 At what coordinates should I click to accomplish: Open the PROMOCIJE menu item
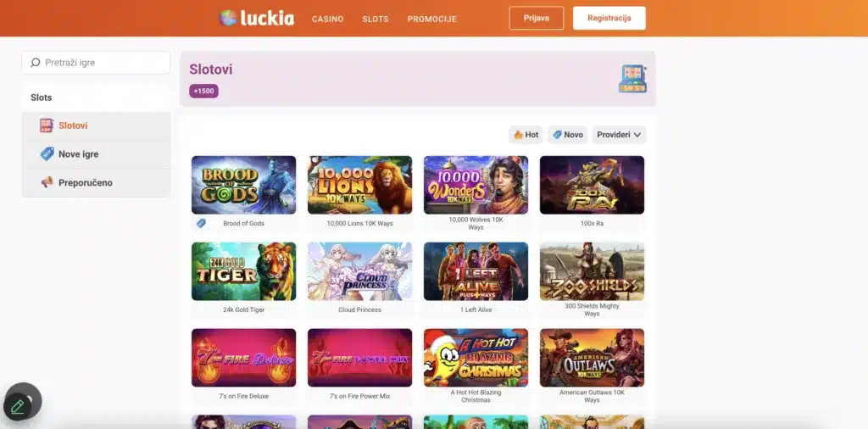(x=431, y=19)
